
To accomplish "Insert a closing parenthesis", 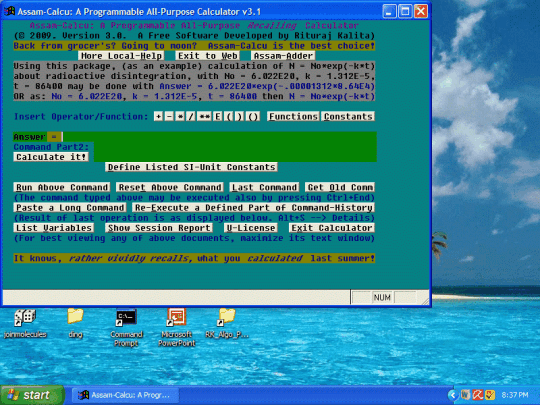I will click(239, 117).
